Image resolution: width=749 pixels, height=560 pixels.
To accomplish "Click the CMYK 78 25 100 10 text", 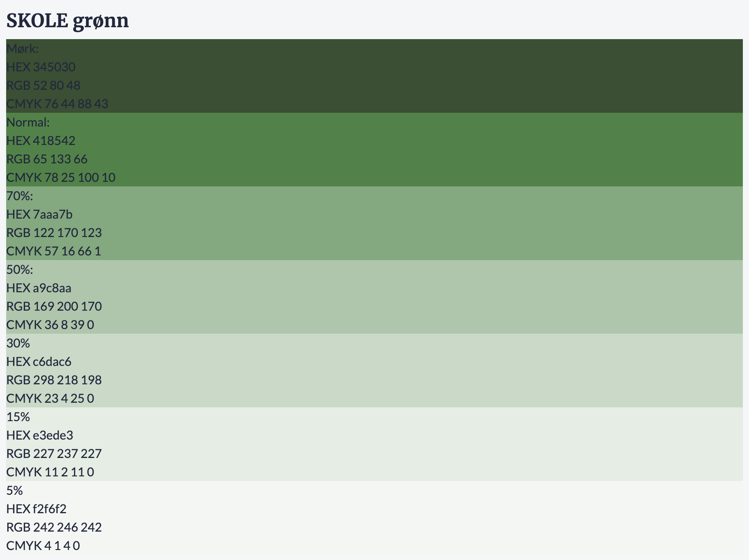I will 61,178.
